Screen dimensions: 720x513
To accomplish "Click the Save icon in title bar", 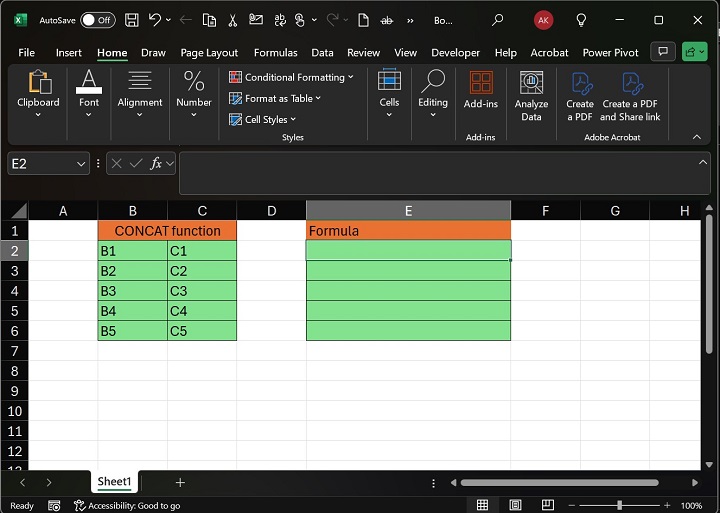I will [132, 20].
